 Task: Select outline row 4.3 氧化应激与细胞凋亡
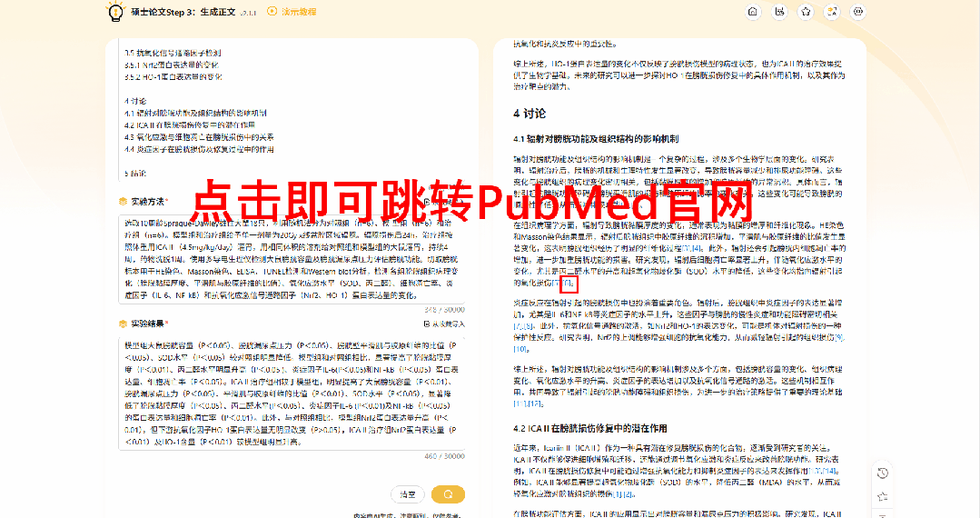tap(199, 137)
